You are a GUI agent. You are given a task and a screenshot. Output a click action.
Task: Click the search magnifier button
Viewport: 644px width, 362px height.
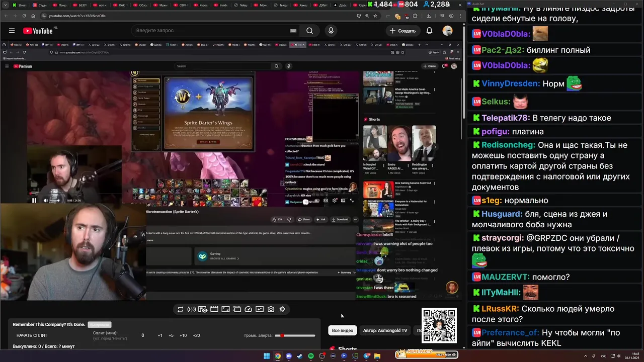pos(309,31)
